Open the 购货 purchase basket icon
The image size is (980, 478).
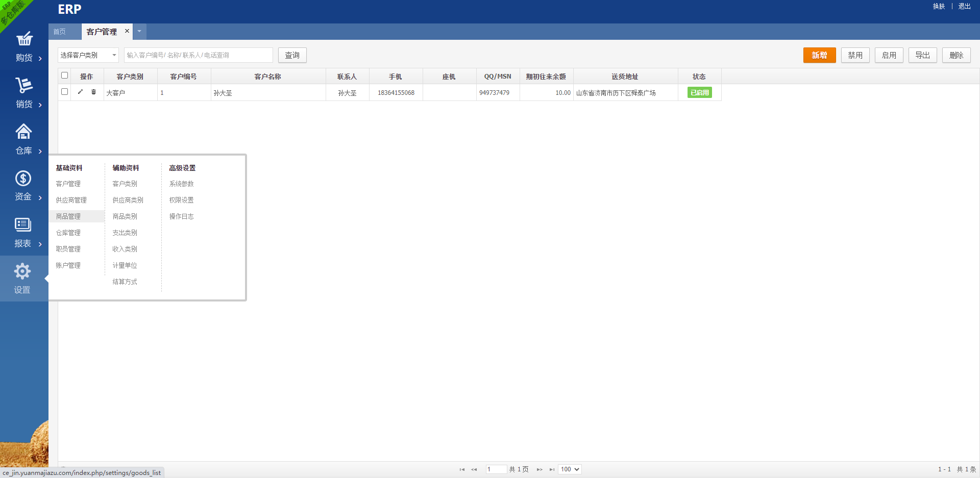[x=24, y=39]
